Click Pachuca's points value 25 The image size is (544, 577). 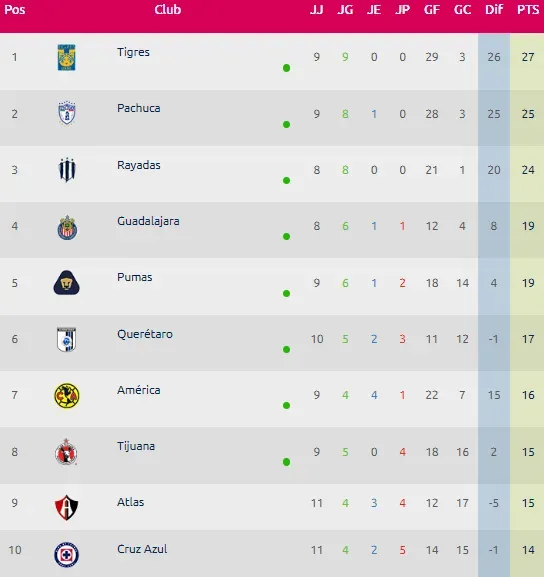point(528,114)
